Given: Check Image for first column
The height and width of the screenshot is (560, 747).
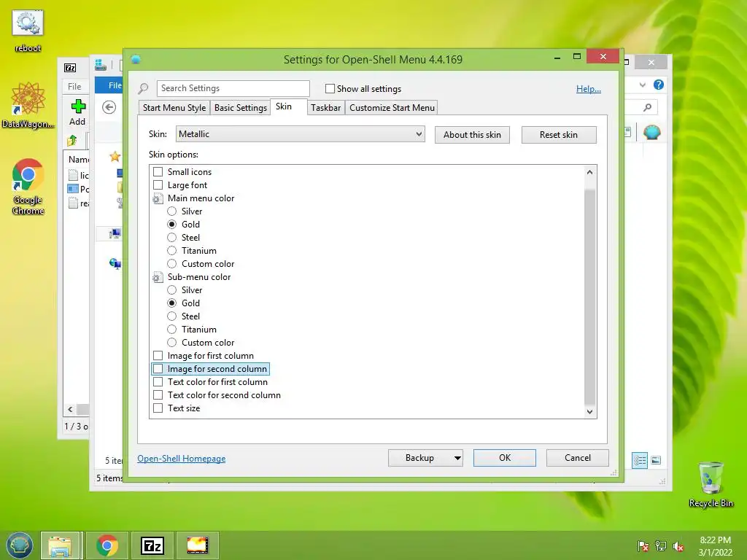Looking at the screenshot, I should point(158,356).
